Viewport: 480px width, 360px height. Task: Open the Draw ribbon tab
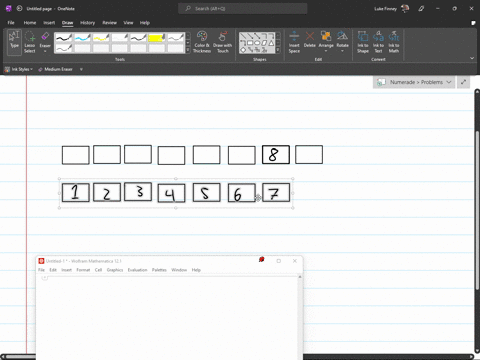pos(67,23)
